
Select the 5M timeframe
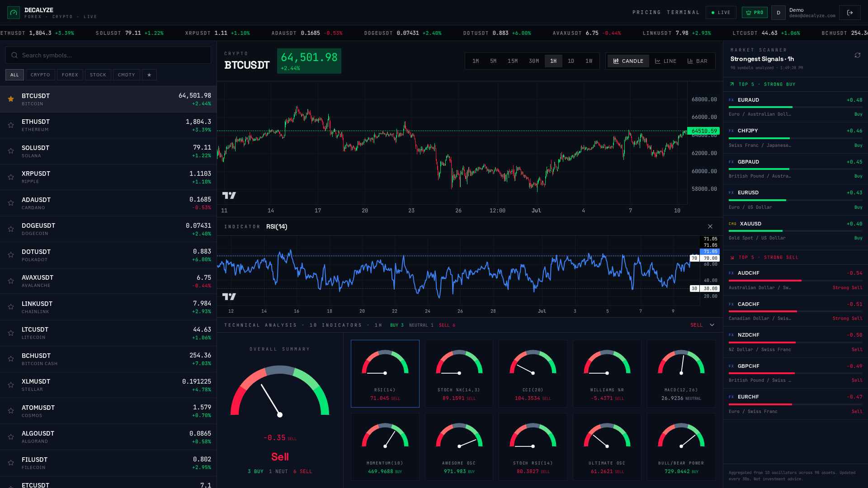point(493,61)
